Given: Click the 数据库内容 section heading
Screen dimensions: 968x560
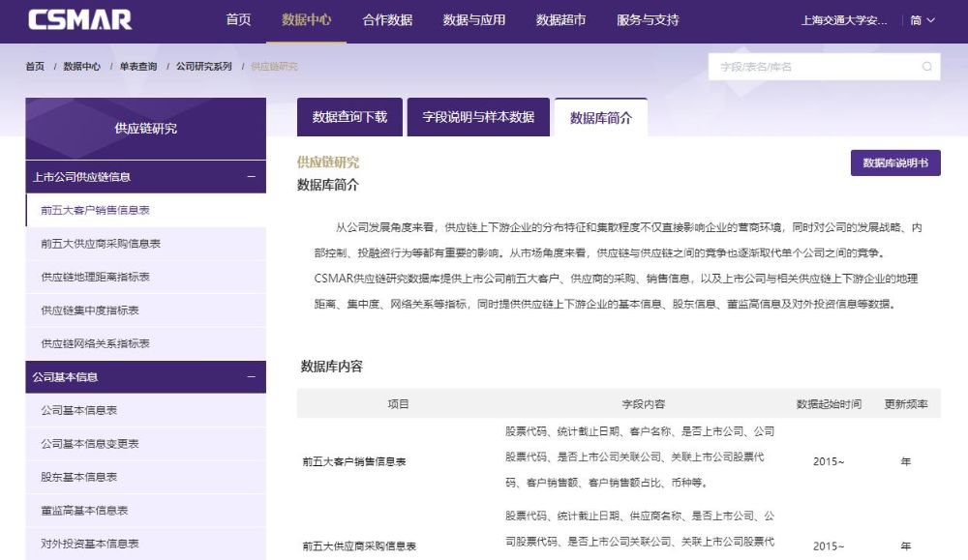Looking at the screenshot, I should click(331, 367).
